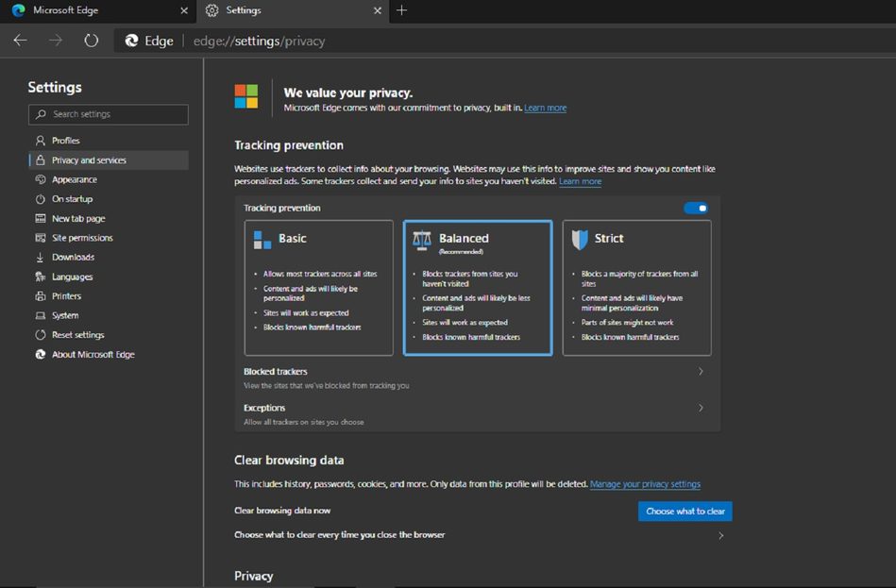Click the New tab plus icon
896x588 pixels.
coord(401,10)
